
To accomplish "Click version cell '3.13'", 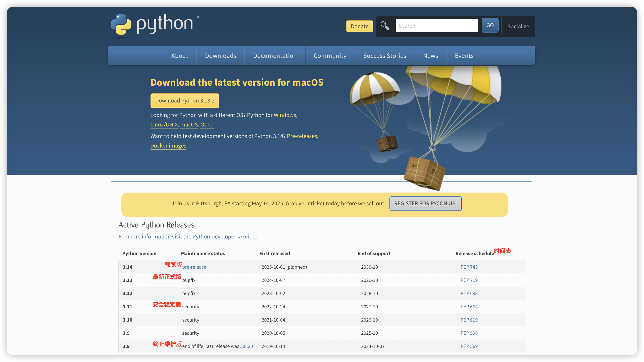I will 127,280.
